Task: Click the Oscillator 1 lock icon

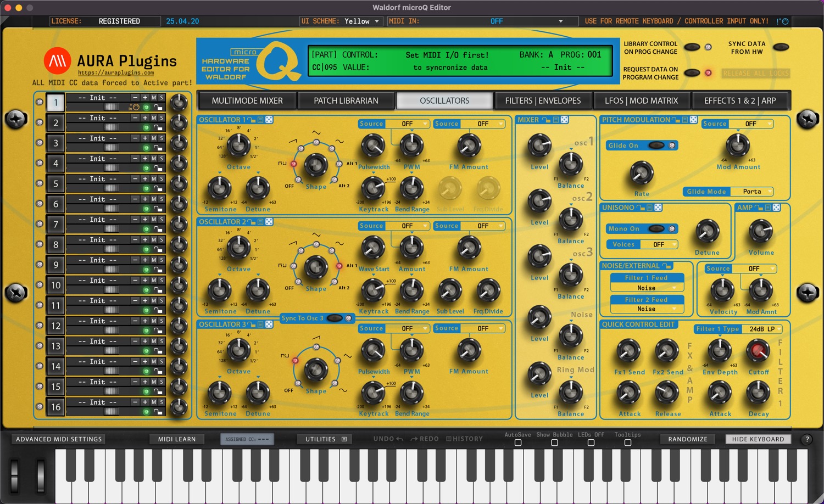Action: [252, 120]
